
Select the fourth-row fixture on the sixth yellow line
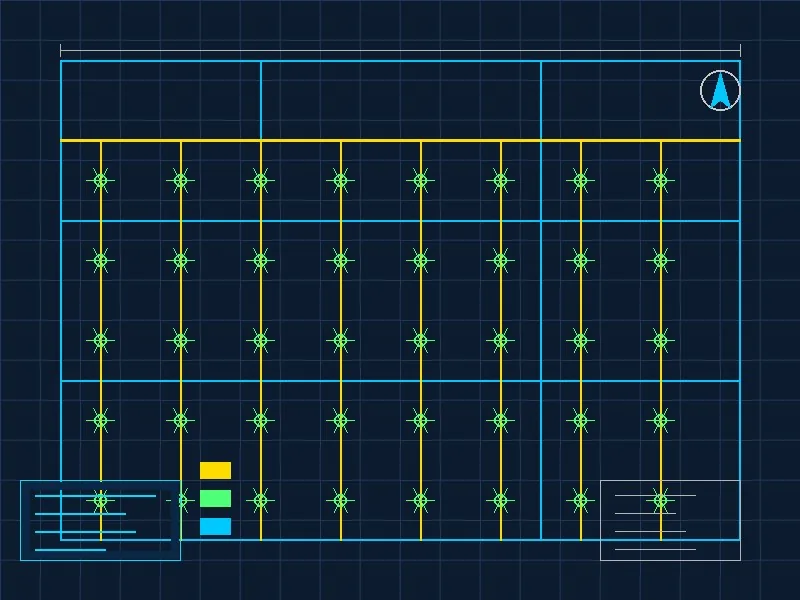coord(501,420)
